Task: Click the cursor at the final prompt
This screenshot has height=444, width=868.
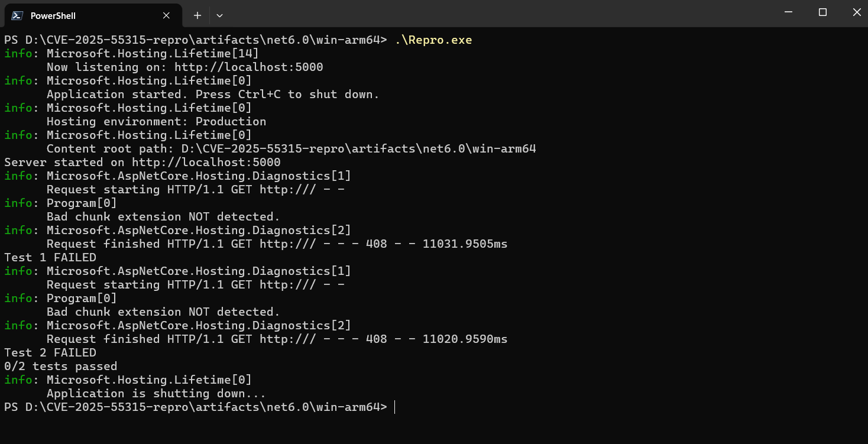Action: 394,407
